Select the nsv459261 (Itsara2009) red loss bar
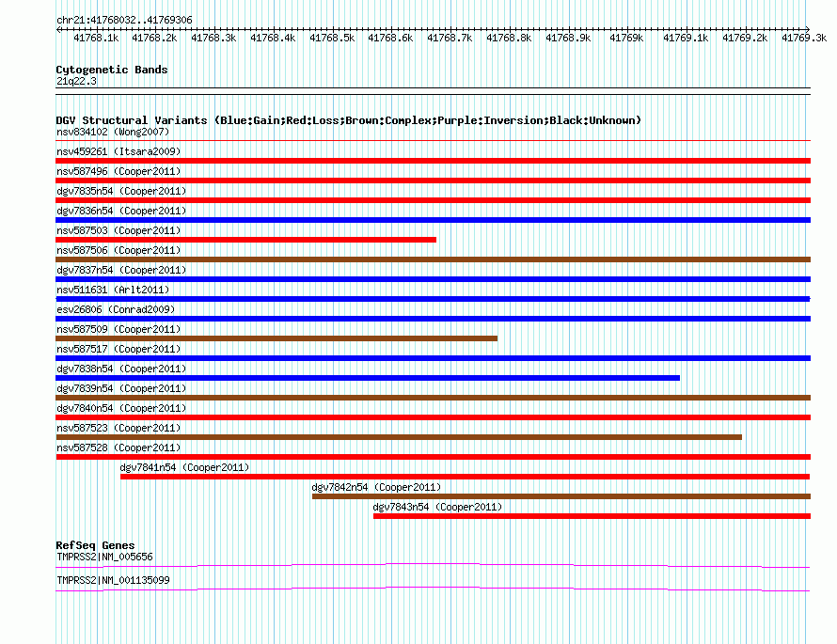Screen dimensions: 837x644 (433, 161)
